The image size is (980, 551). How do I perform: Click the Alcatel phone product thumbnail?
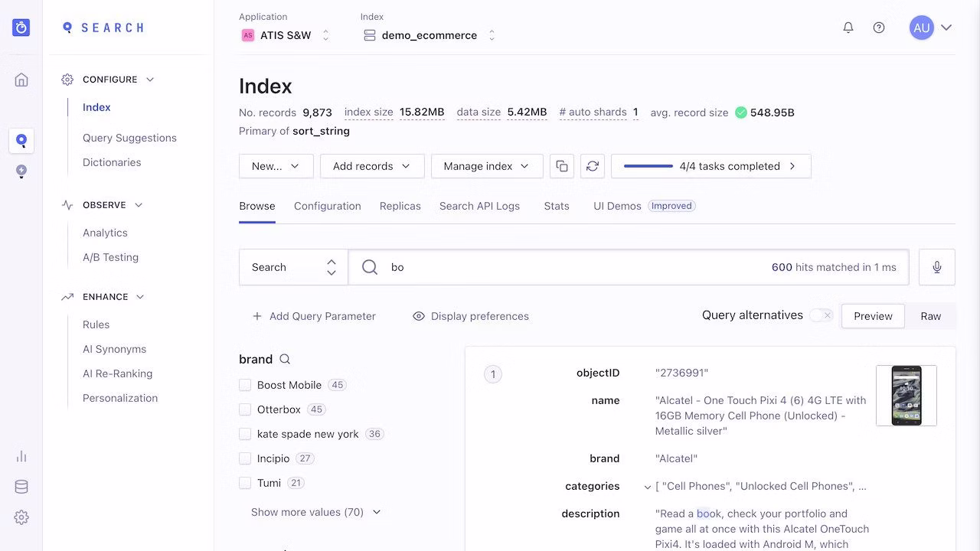[x=906, y=396]
